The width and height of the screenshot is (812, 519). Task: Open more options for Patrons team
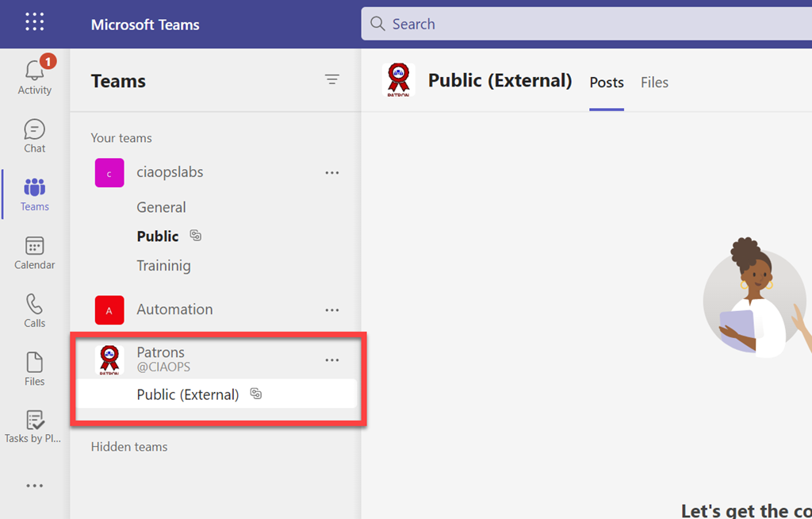332,360
